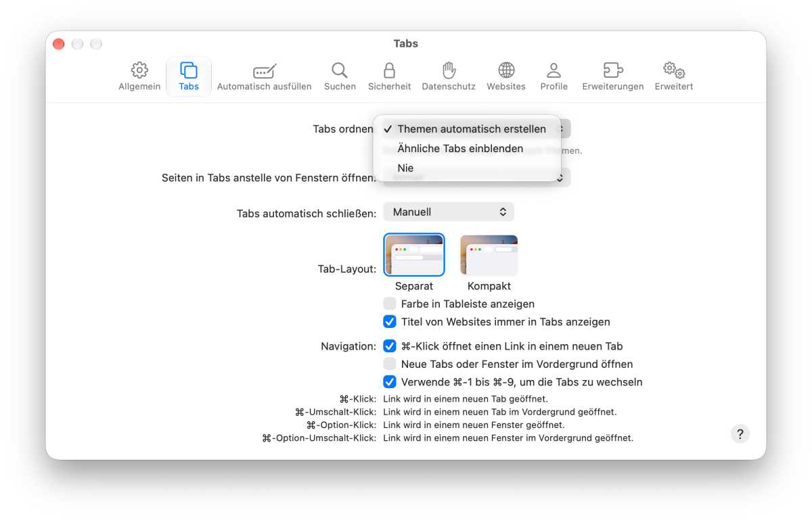Choose Ähnliche Tabs einblenden option
Screen dimensions: 812x520
(x=467, y=149)
